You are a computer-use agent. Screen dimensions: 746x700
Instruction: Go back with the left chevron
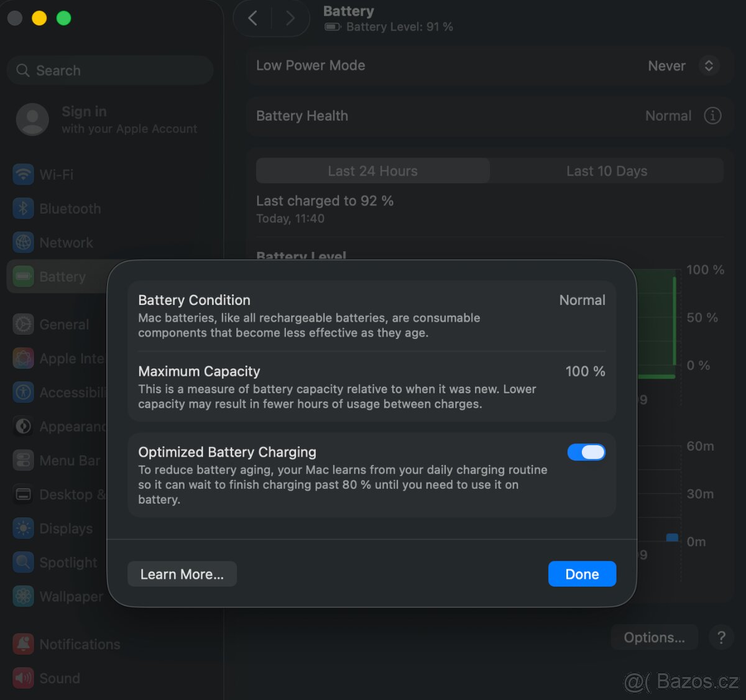click(x=253, y=19)
